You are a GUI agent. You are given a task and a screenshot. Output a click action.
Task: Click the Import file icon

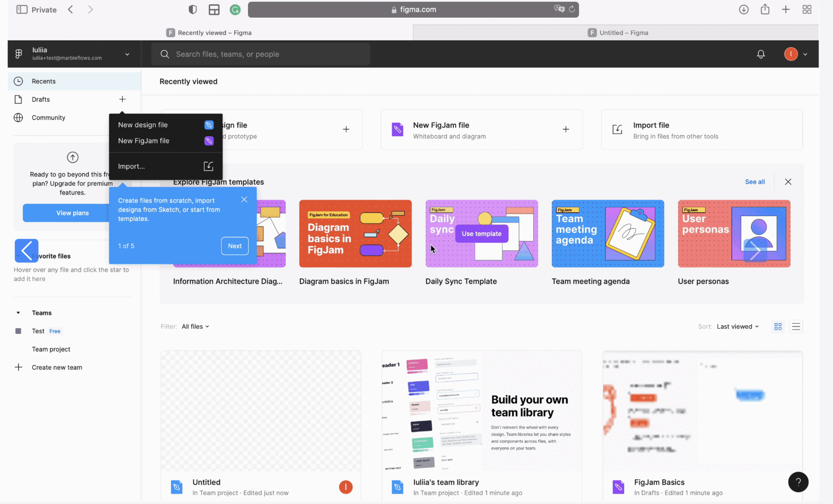[617, 129]
